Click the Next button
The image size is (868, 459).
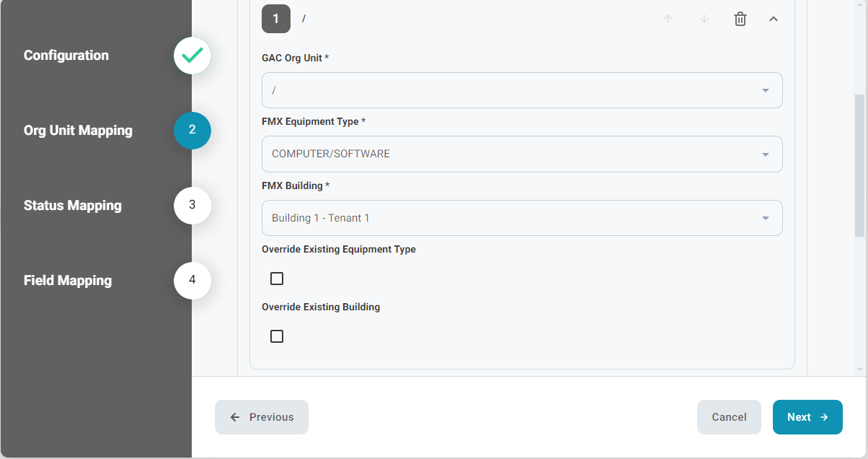click(807, 417)
